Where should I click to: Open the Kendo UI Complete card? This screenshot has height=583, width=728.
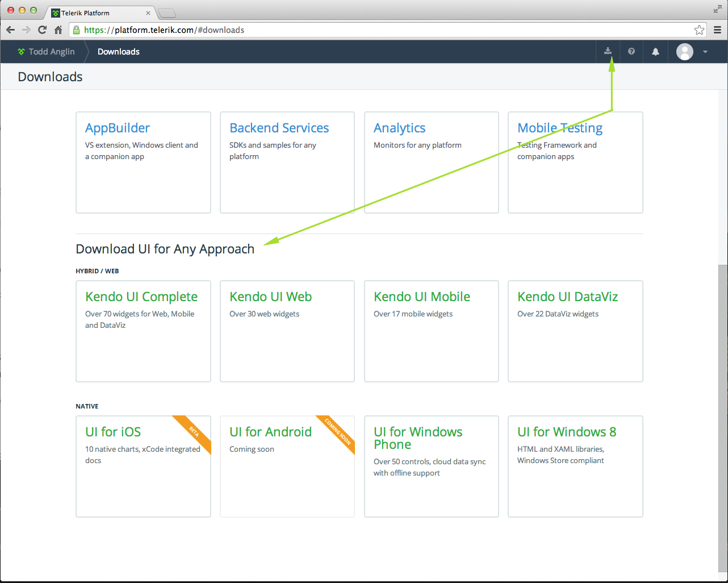coord(143,331)
